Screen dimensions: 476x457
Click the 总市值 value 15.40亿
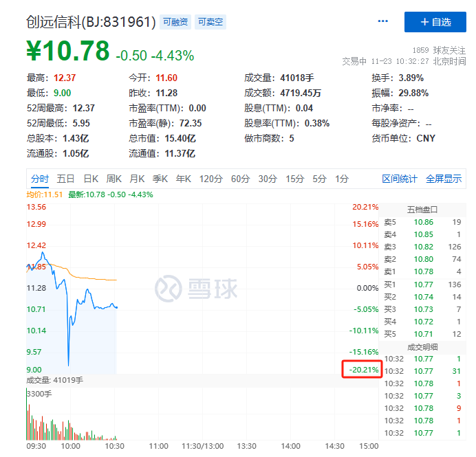pos(180,138)
